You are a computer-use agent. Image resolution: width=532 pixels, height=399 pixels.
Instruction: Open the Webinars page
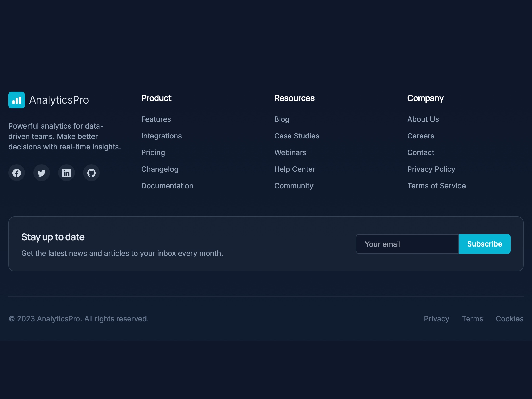coord(290,152)
